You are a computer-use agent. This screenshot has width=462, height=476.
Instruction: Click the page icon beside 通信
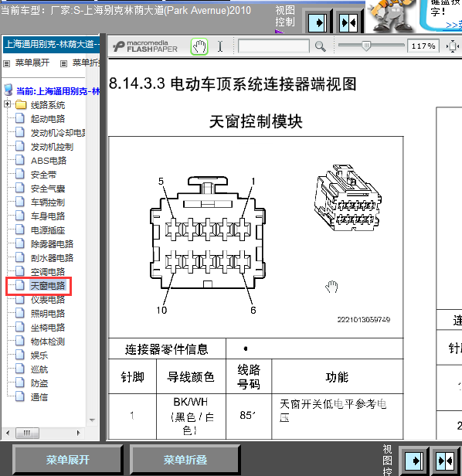(x=20, y=396)
